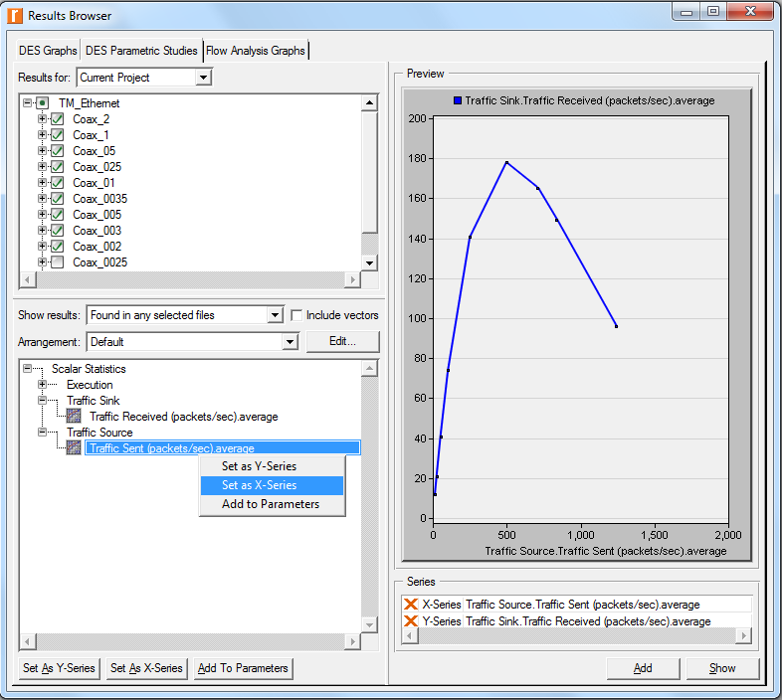Choose Add to Parameters in context menu
782x700 pixels.
click(x=272, y=504)
